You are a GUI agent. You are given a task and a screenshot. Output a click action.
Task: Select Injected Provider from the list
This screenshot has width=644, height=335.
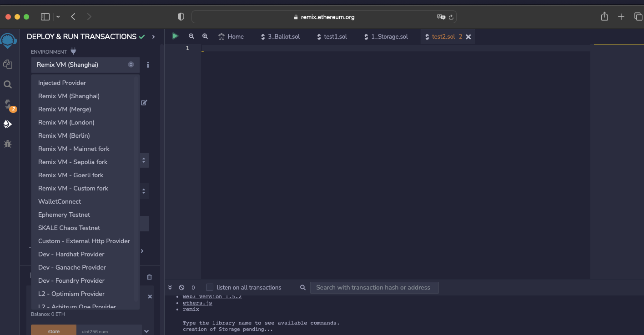[85, 83]
